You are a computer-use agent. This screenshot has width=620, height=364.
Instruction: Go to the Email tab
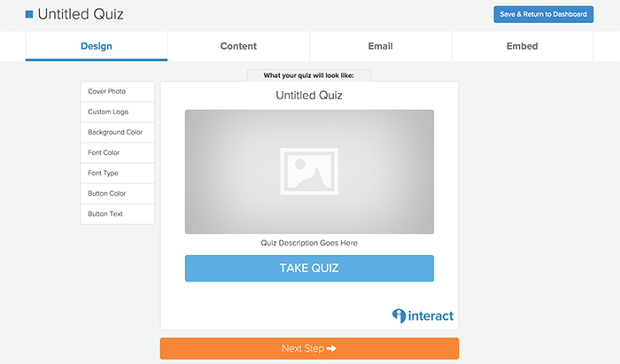pyautogui.click(x=380, y=46)
